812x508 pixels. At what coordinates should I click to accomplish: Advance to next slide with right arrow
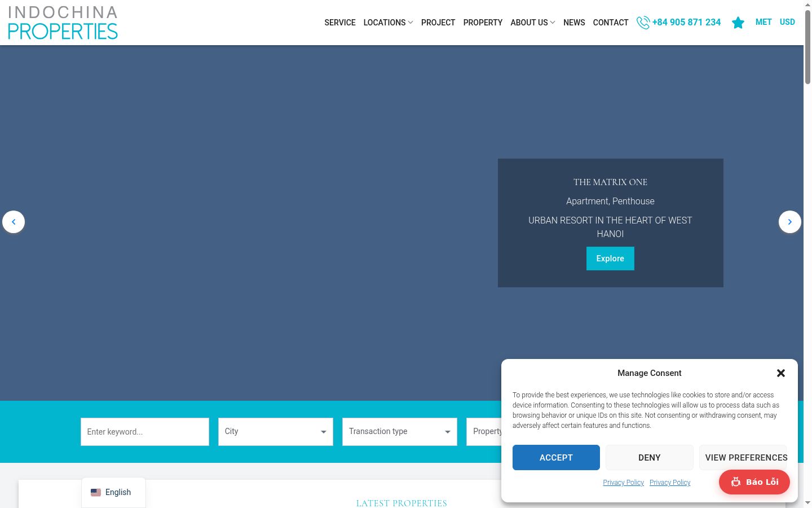[790, 222]
